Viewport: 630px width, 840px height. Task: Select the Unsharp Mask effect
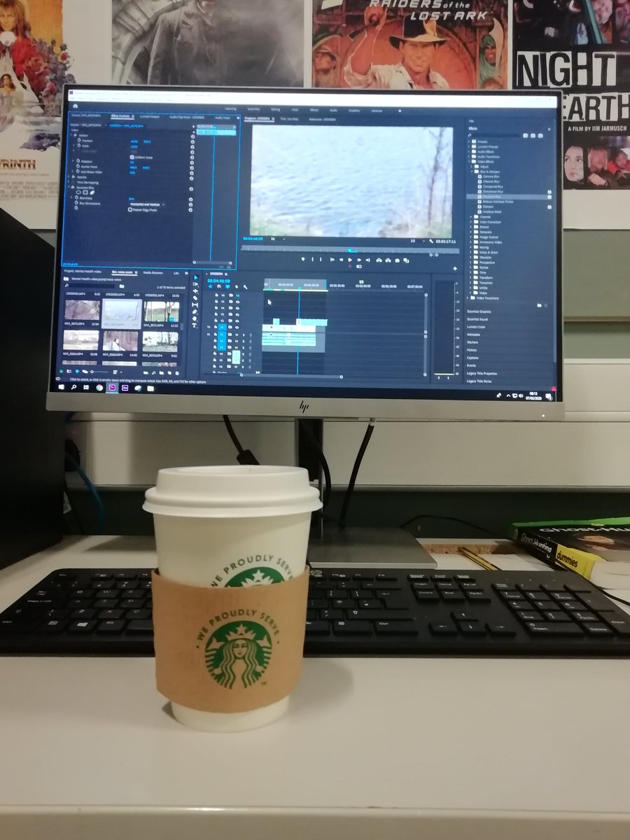click(492, 211)
